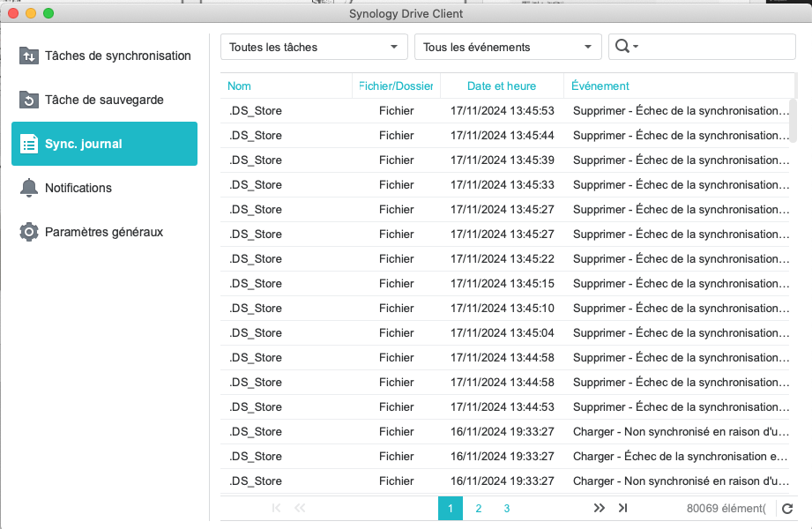The image size is (812, 529).
Task: Click in the search text field
Action: point(714,47)
